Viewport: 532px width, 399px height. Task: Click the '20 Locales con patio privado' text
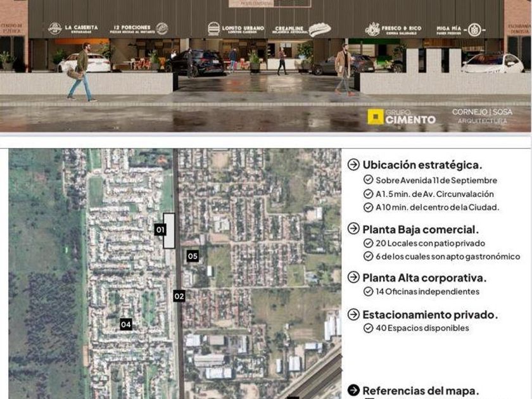coord(430,243)
